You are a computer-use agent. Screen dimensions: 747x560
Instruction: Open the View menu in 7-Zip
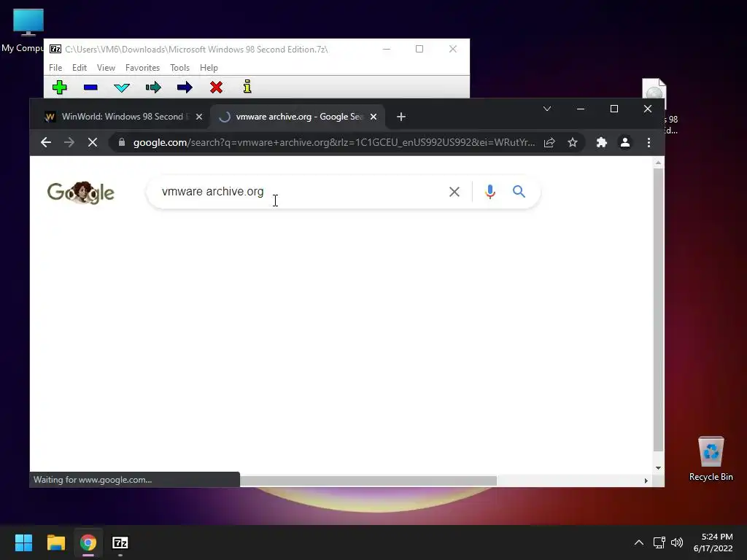[106, 68]
